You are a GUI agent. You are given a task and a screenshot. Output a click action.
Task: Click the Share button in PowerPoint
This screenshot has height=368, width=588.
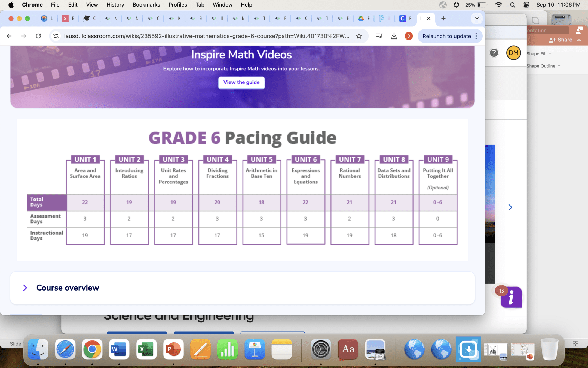click(561, 40)
